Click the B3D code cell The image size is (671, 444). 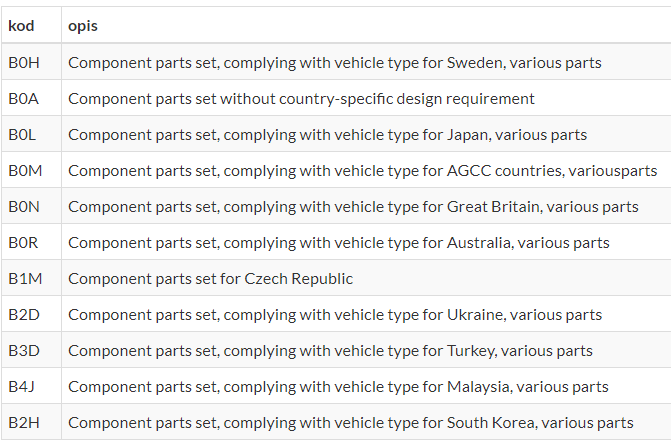(x=23, y=350)
